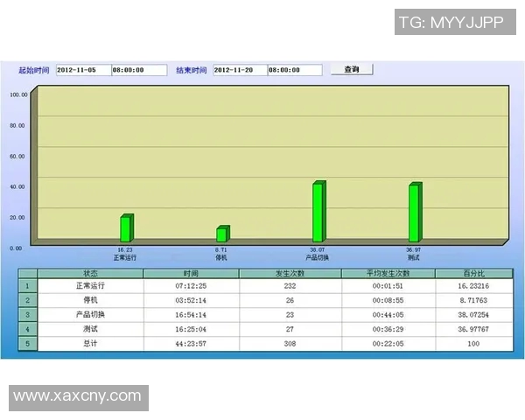Click the 平均发生次数 column header
525x420 pixels.
click(x=388, y=274)
